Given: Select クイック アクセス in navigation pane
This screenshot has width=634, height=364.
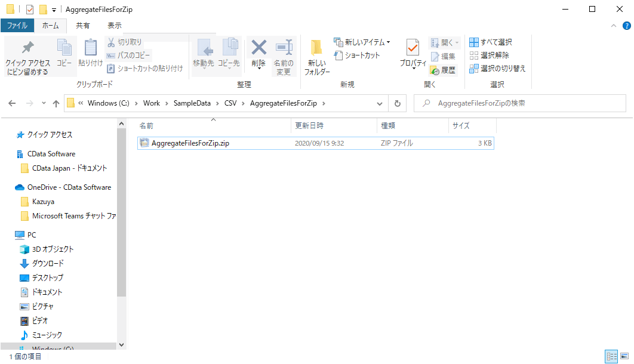Looking at the screenshot, I should coord(45,135).
